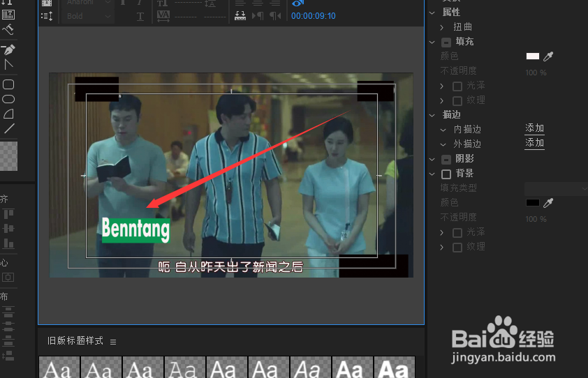Pick fill color with 填充 eyedropper
Screen dimensions: 588x378
click(x=548, y=56)
